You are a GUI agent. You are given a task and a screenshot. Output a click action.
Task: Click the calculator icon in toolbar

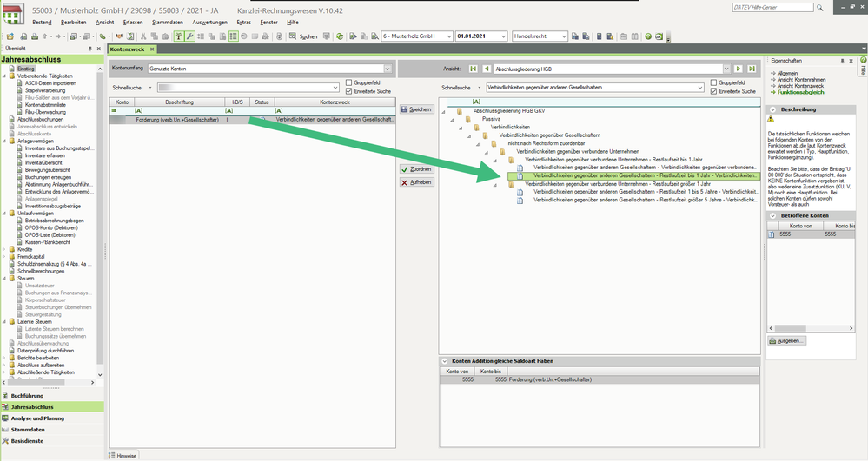[599, 36]
